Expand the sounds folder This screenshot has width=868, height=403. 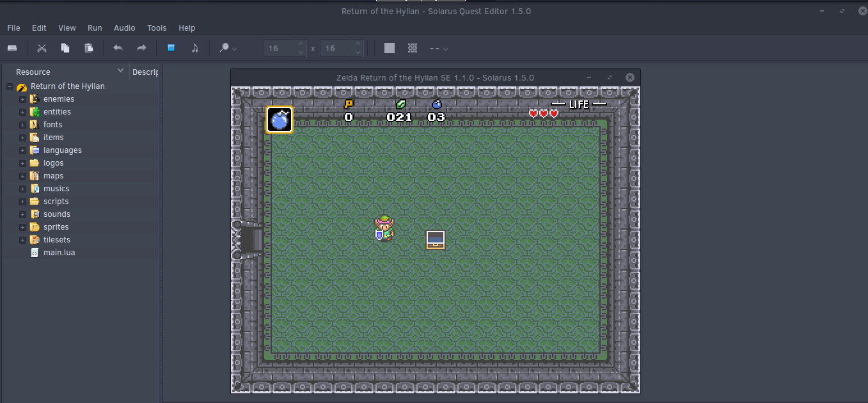tap(22, 214)
